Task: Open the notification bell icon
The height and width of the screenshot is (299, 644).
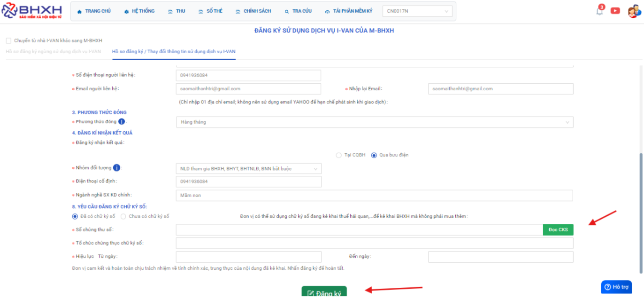Action: tap(599, 11)
